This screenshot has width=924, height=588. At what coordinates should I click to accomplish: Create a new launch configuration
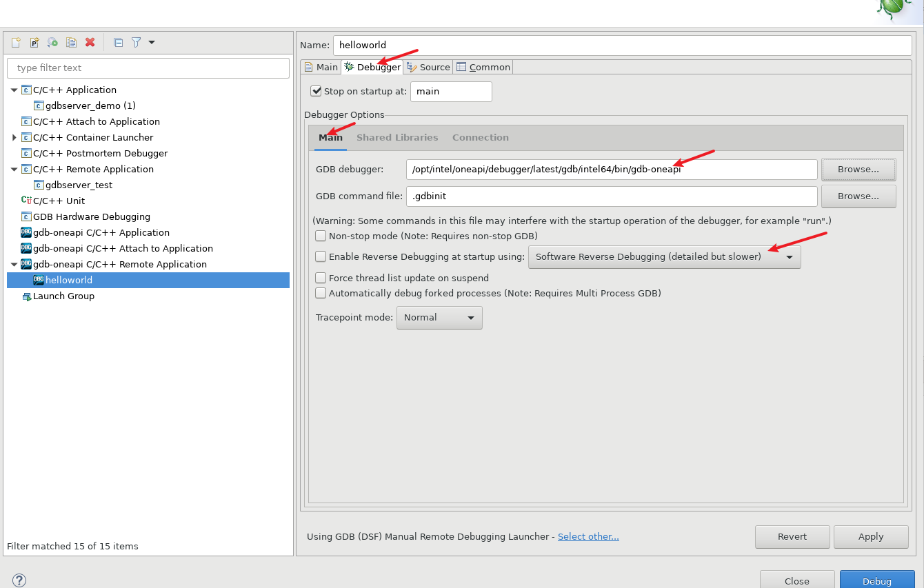pos(15,42)
